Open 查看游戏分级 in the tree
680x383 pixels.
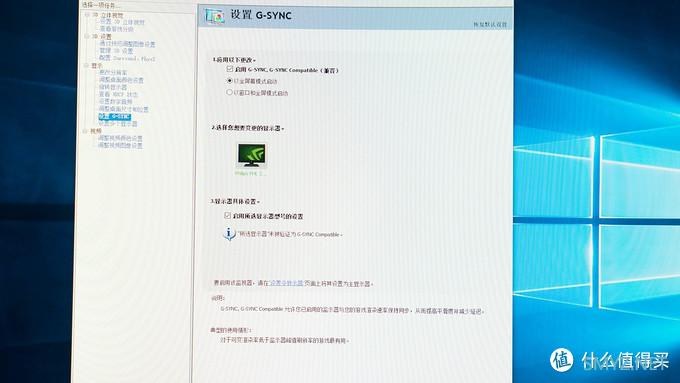pyautogui.click(x=117, y=29)
